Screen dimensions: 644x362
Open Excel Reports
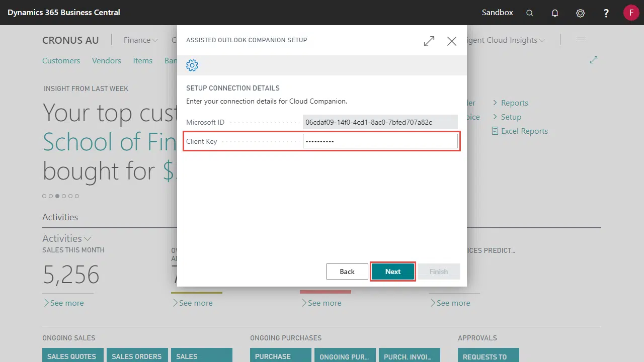pyautogui.click(x=524, y=131)
